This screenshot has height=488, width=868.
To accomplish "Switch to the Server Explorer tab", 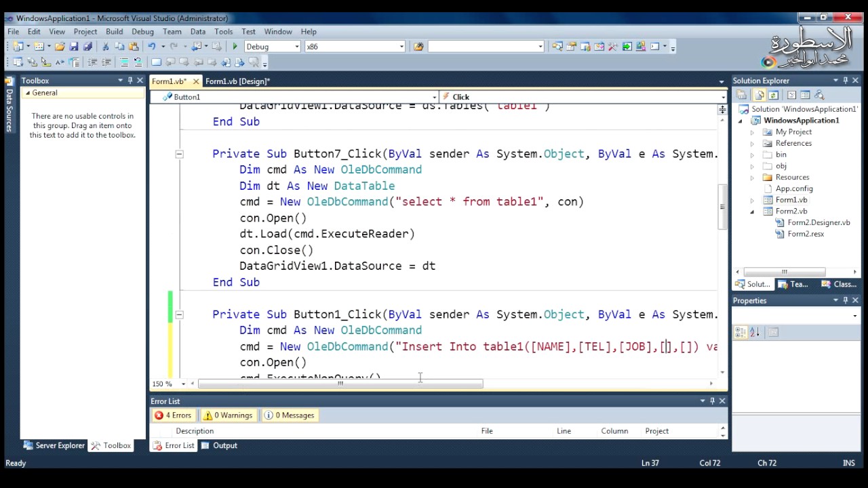I will point(54,445).
